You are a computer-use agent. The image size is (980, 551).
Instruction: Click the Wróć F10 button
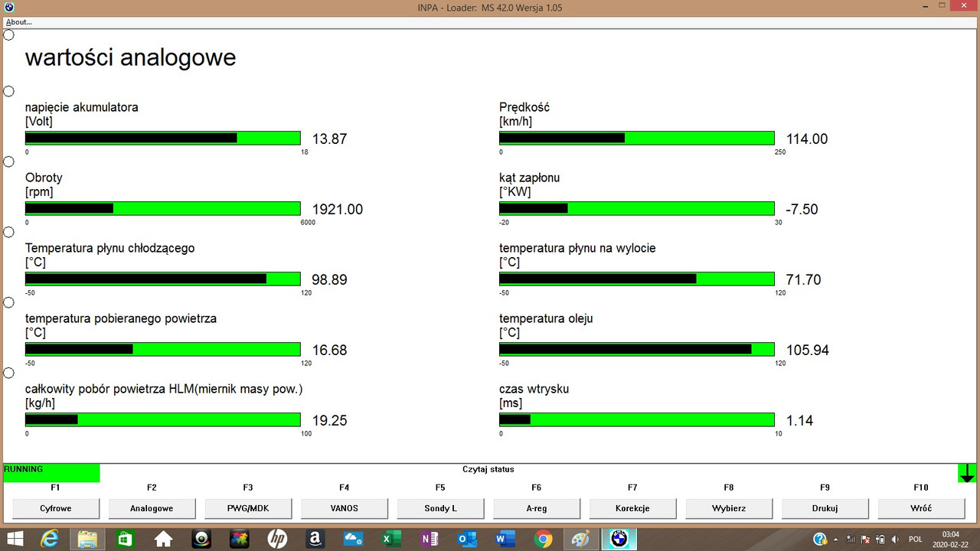921,508
